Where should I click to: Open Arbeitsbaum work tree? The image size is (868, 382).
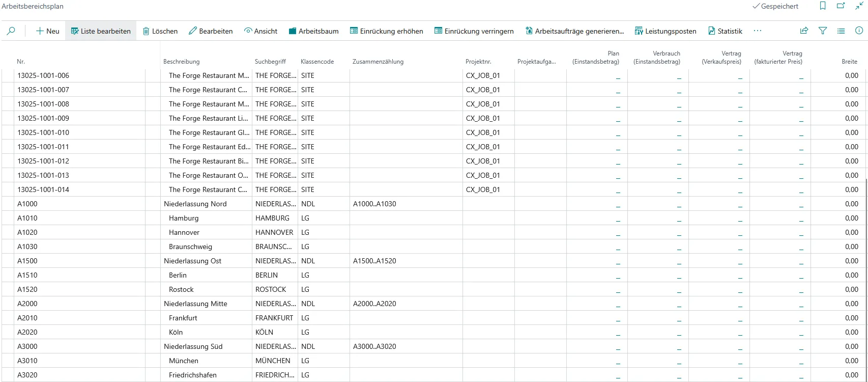(x=313, y=31)
